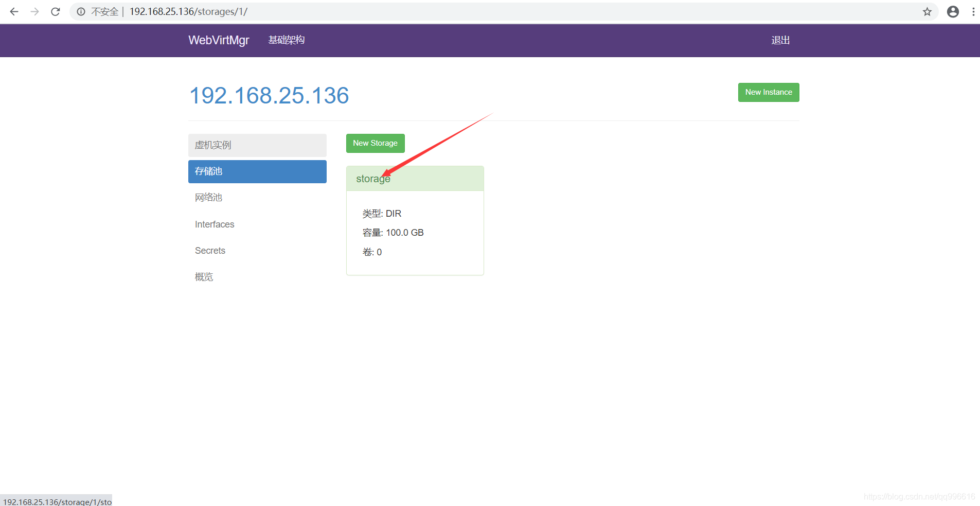Click the 192.168.25.136 host title

tap(269, 96)
